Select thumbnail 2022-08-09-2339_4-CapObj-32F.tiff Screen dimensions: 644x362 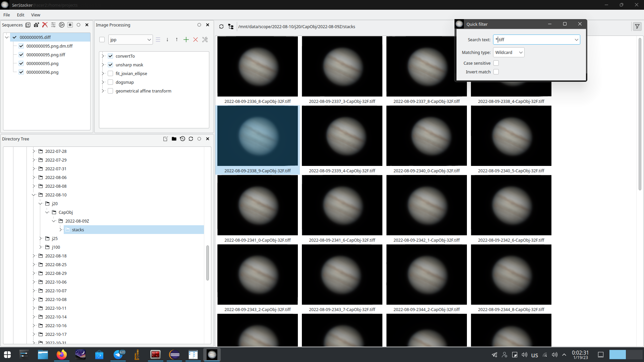click(x=342, y=139)
